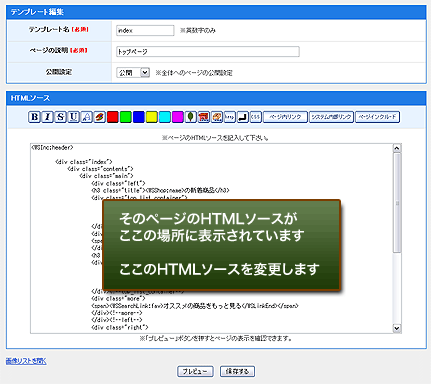Click the オススメの商品をもっと見る source line
431x384 pixels.
point(195,306)
